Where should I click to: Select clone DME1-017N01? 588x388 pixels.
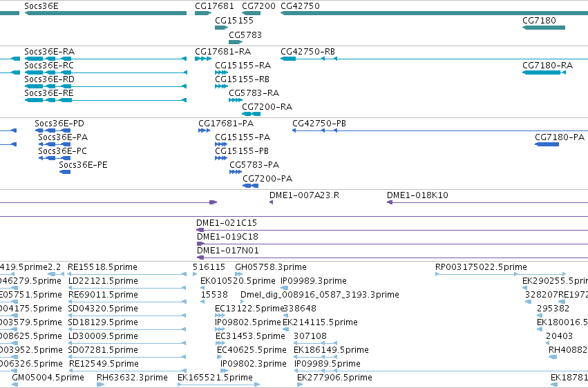tap(392, 258)
